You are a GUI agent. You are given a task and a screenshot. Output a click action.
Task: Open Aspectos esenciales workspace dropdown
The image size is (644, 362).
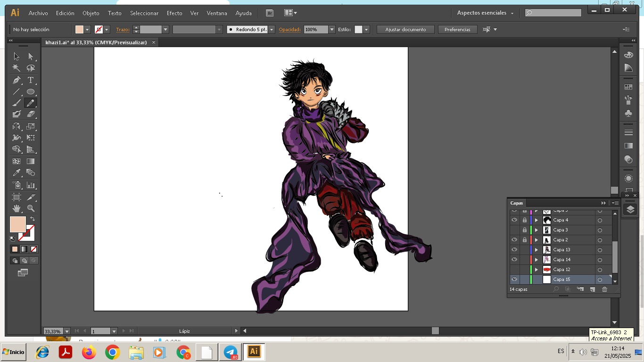pyautogui.click(x=485, y=13)
